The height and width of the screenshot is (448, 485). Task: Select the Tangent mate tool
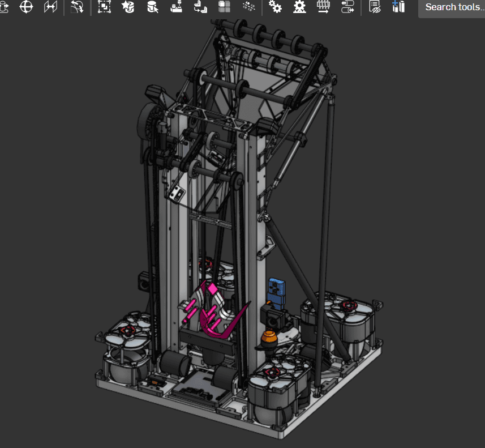pos(77,7)
